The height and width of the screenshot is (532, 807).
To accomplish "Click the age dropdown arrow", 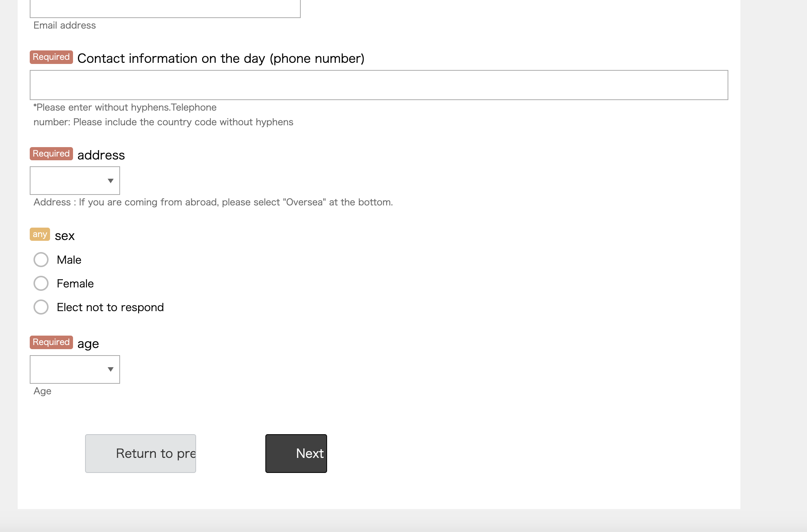I will pyautogui.click(x=110, y=369).
